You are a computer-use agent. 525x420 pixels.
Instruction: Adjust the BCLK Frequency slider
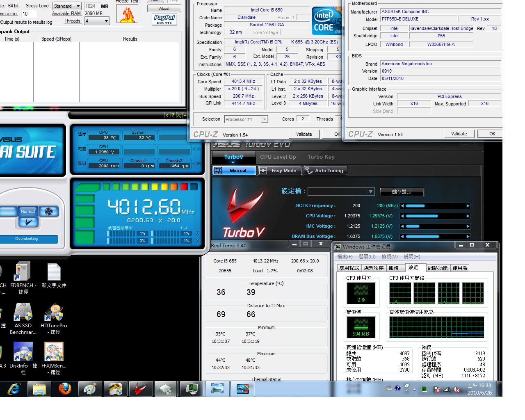[435, 206]
